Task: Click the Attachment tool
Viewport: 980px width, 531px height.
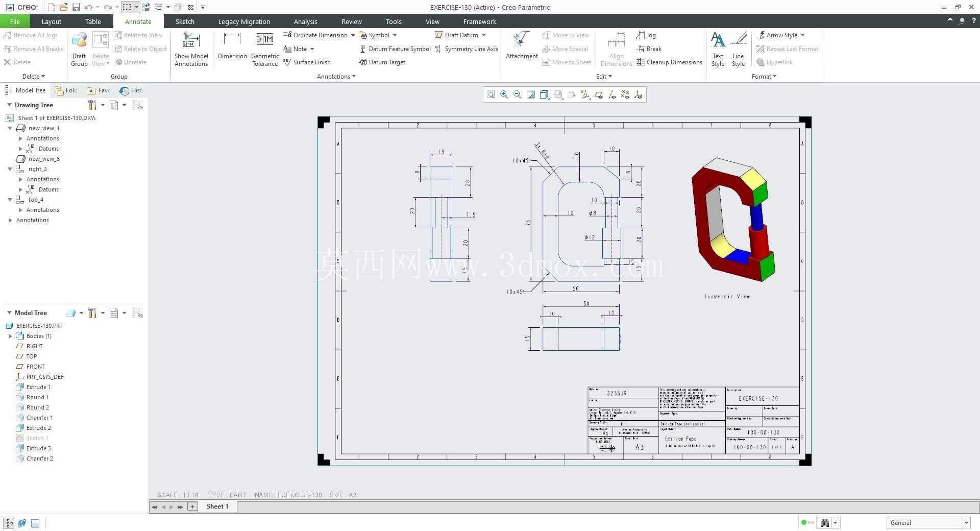Action: (522, 45)
